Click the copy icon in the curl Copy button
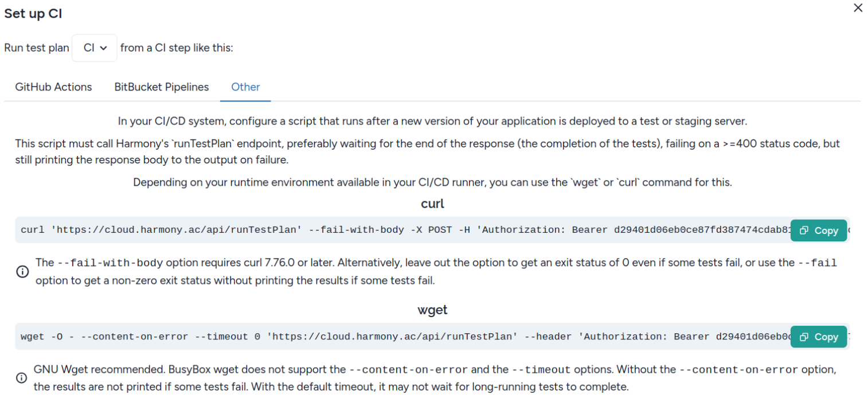The height and width of the screenshot is (402, 868). coord(804,231)
